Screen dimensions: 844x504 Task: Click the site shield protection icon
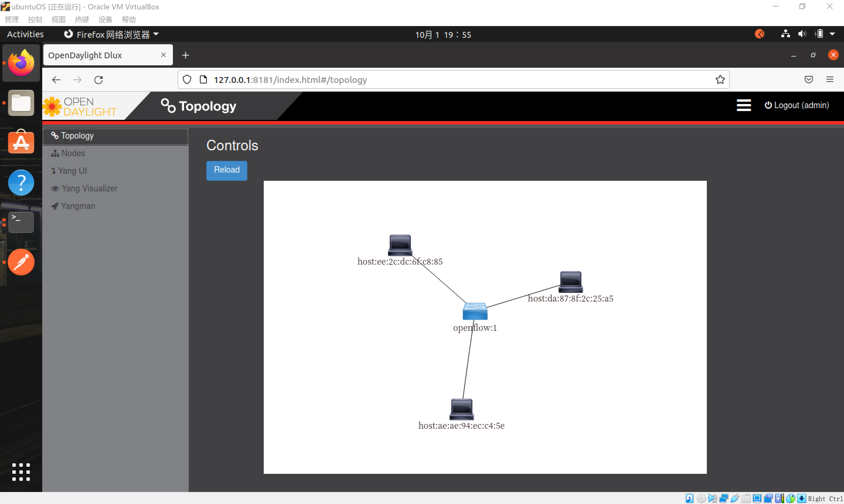(x=187, y=80)
